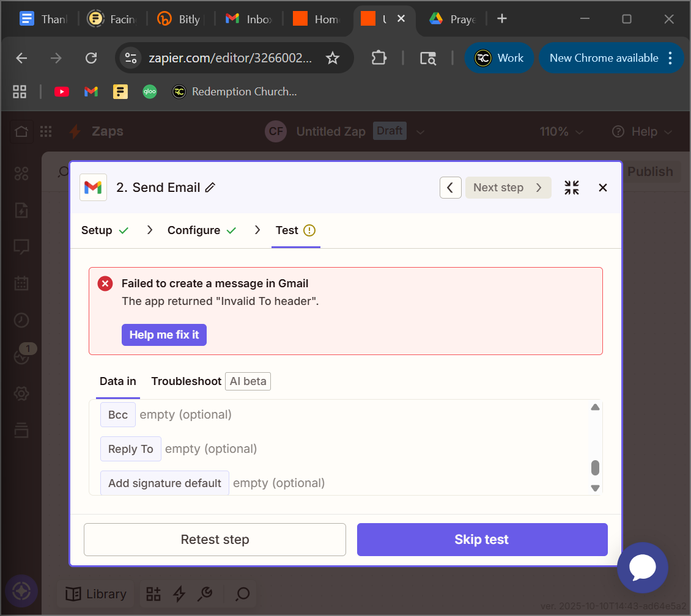Expand the Untitled Zap Draft dropdown chevron
This screenshot has width=691, height=616.
tap(420, 131)
